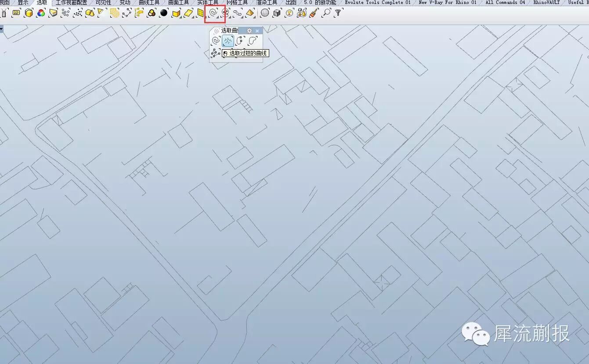Click the three-circles select lights icon
This screenshot has width=589, height=364.
152,13
